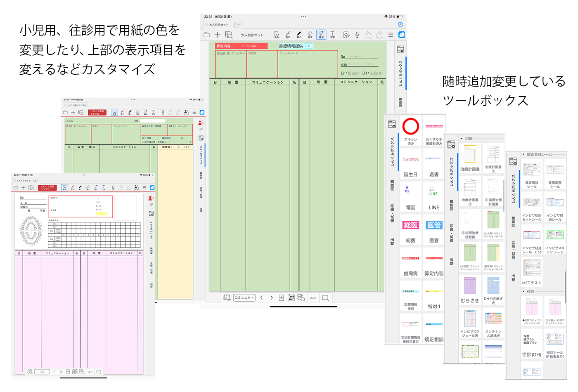578x392 pixels.
Task: Open the hamburger menu on the toolbar
Action: 390,35
